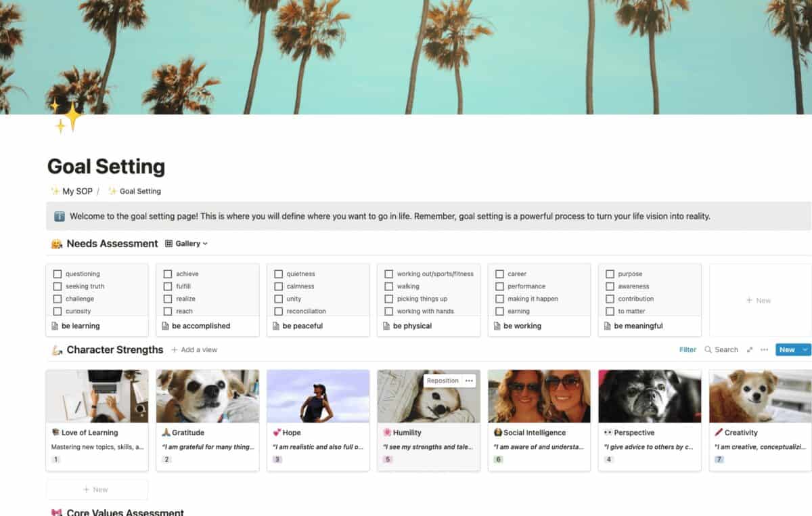Click the Social Intelligence card title

pyautogui.click(x=535, y=433)
